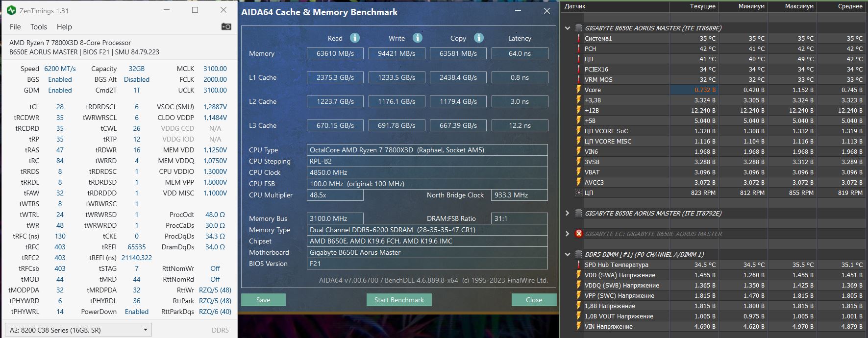Click the ProcOdt 48.0 Ω value

[x=215, y=215]
